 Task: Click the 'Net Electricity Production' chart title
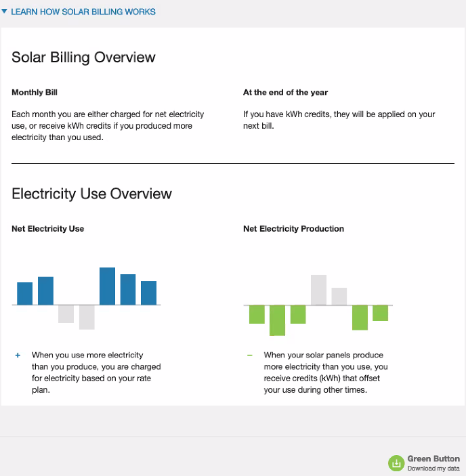[x=293, y=229]
